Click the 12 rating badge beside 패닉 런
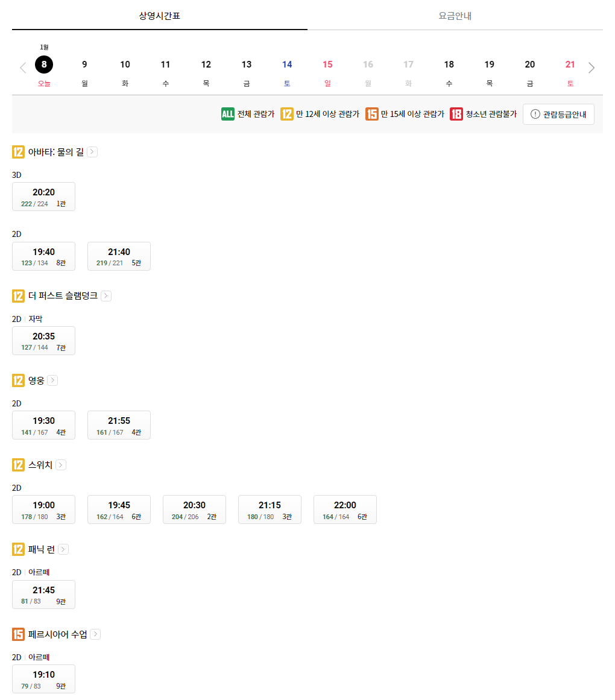Viewport: 615px width, 700px height. point(18,549)
